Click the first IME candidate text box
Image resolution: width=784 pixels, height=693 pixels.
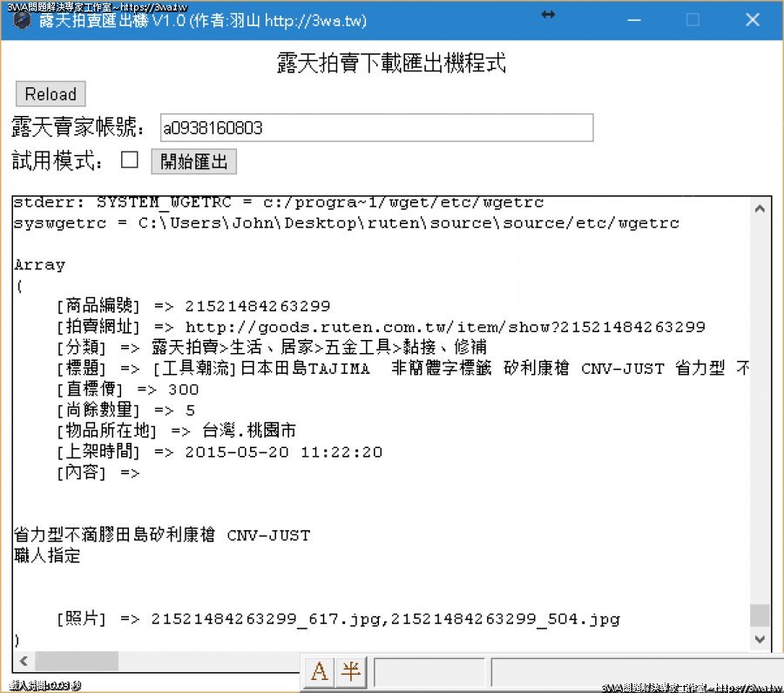(x=429, y=672)
